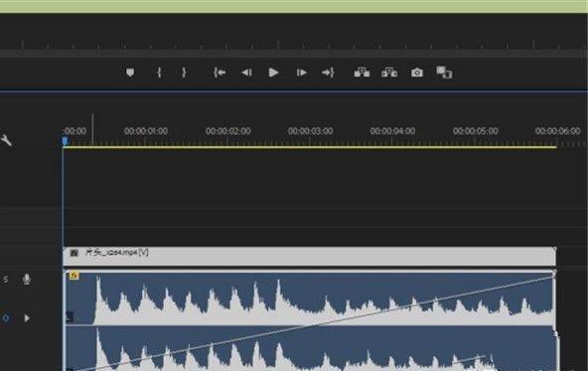Click the keyframe navigation arrow on the audio track
The width and height of the screenshot is (588, 371).
click(x=27, y=318)
